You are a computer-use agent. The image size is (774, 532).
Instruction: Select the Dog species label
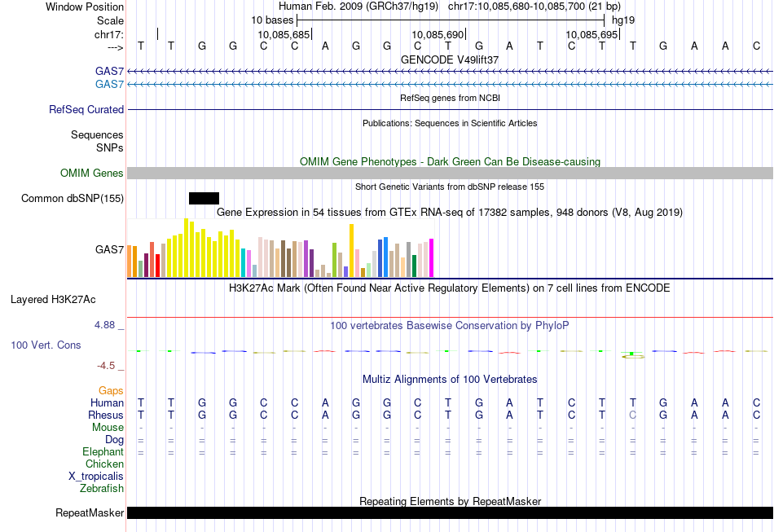tap(114, 439)
